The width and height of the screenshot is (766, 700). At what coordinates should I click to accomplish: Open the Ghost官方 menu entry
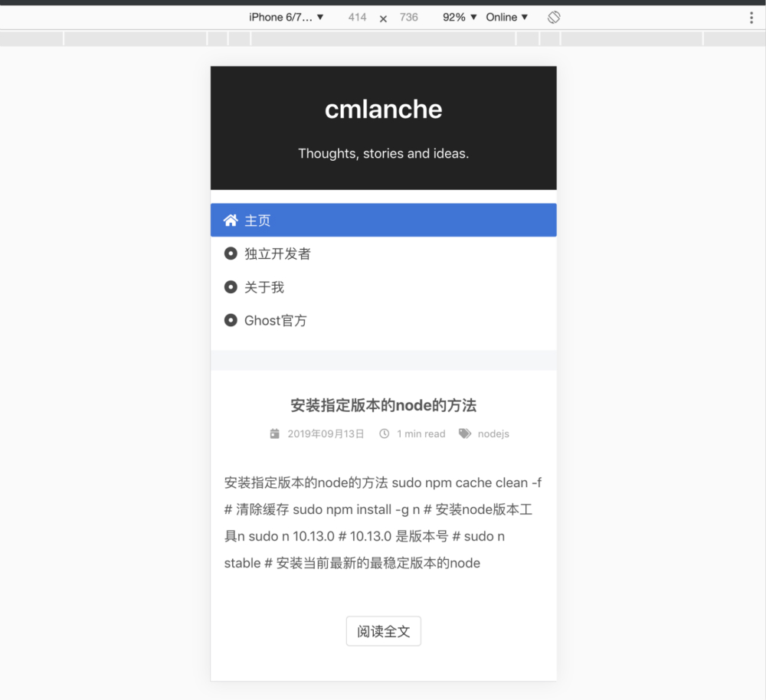[274, 320]
